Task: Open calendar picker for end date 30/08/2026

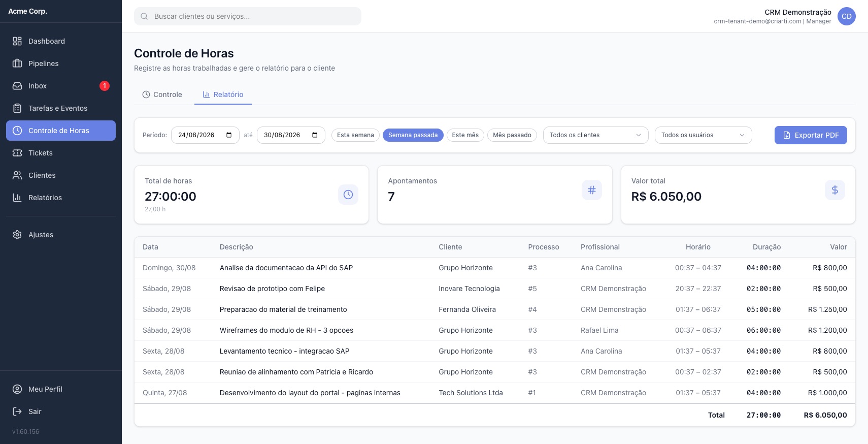Action: [x=315, y=135]
